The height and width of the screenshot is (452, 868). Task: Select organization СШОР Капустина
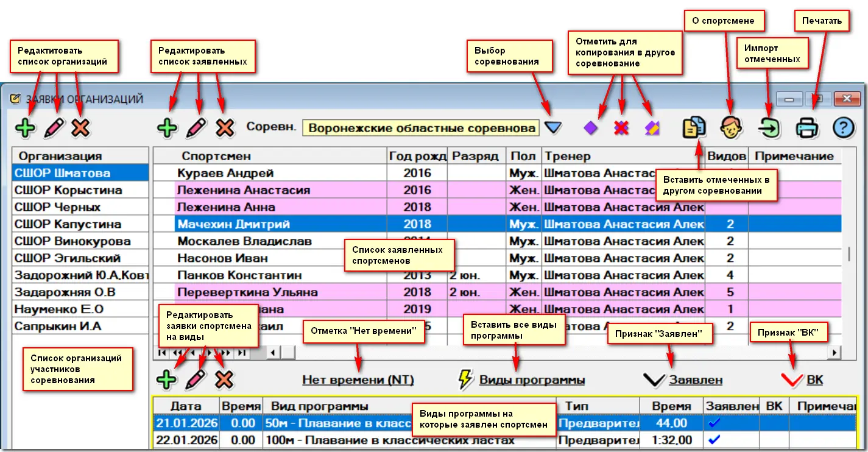point(80,224)
